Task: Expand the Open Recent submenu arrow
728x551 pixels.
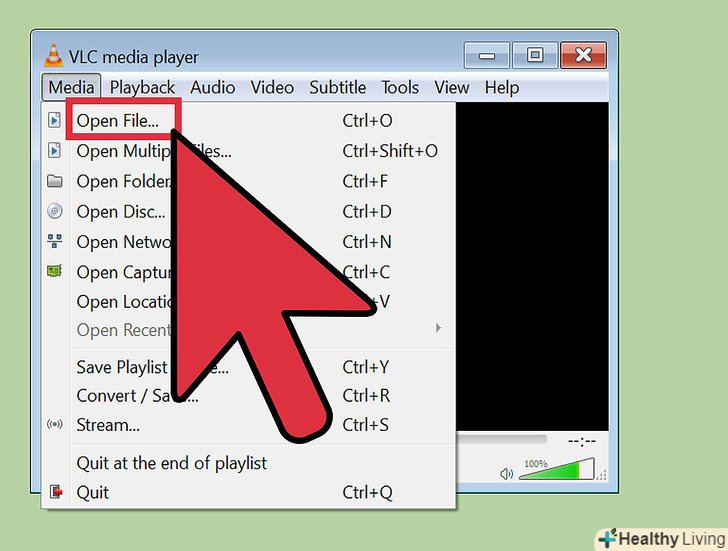Action: pos(438,328)
